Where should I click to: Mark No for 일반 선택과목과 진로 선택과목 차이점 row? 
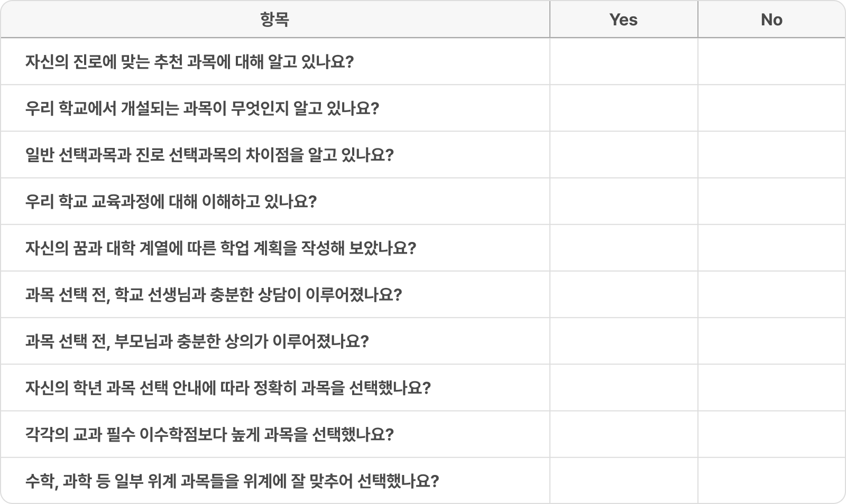pyautogui.click(x=771, y=155)
